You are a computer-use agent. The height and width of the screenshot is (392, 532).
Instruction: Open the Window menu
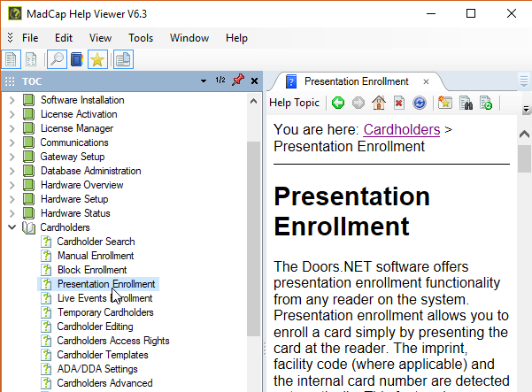(189, 38)
